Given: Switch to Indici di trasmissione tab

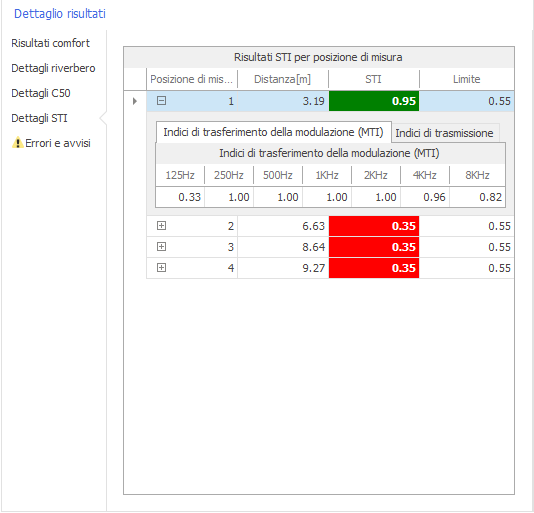Looking at the screenshot, I should coord(444,133).
